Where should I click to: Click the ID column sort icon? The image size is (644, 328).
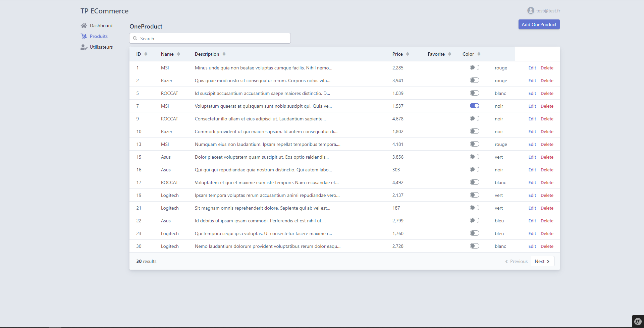pyautogui.click(x=146, y=54)
